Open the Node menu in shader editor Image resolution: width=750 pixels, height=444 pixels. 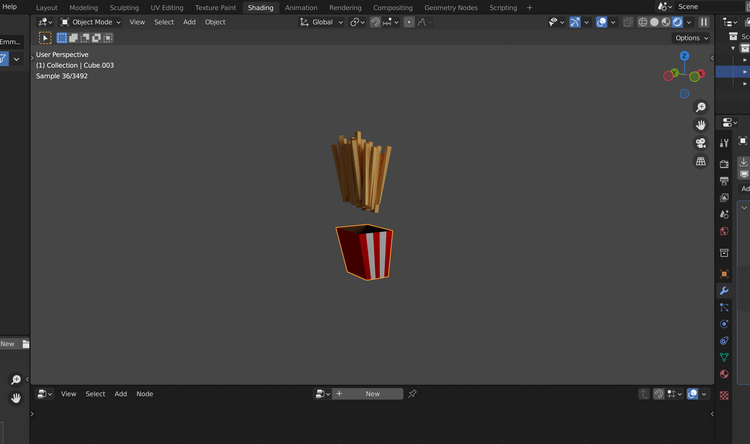coord(145,394)
